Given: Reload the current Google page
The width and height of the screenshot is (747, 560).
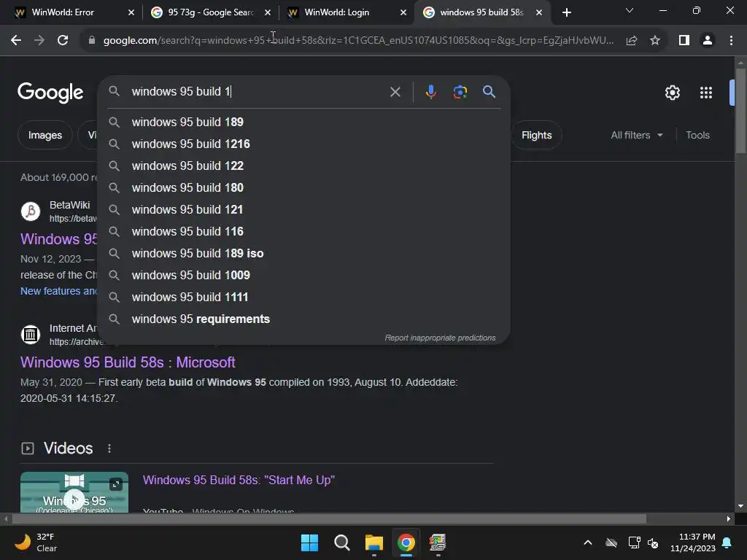Looking at the screenshot, I should (63, 41).
